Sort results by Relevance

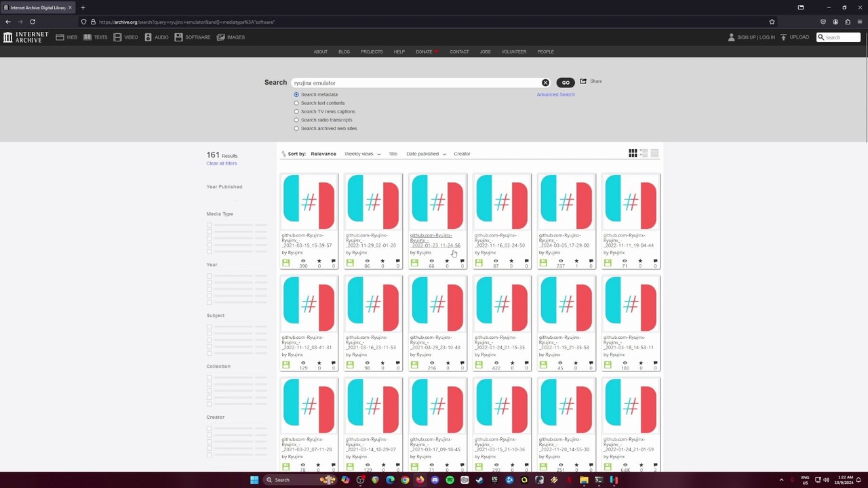[x=323, y=154]
